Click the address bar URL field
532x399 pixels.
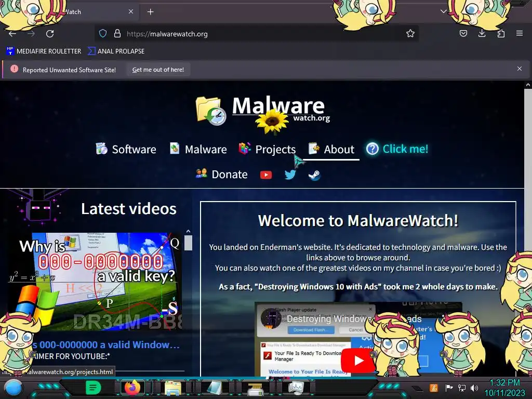coord(257,34)
